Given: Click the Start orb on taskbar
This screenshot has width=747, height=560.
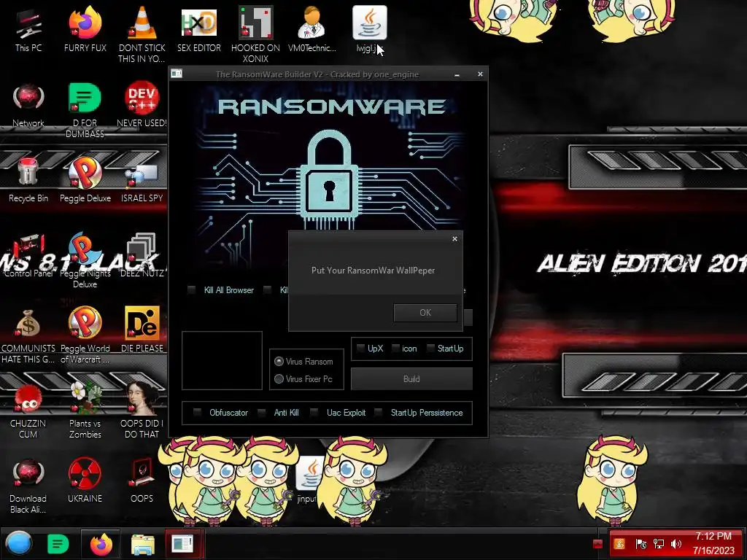Looking at the screenshot, I should (x=19, y=543).
